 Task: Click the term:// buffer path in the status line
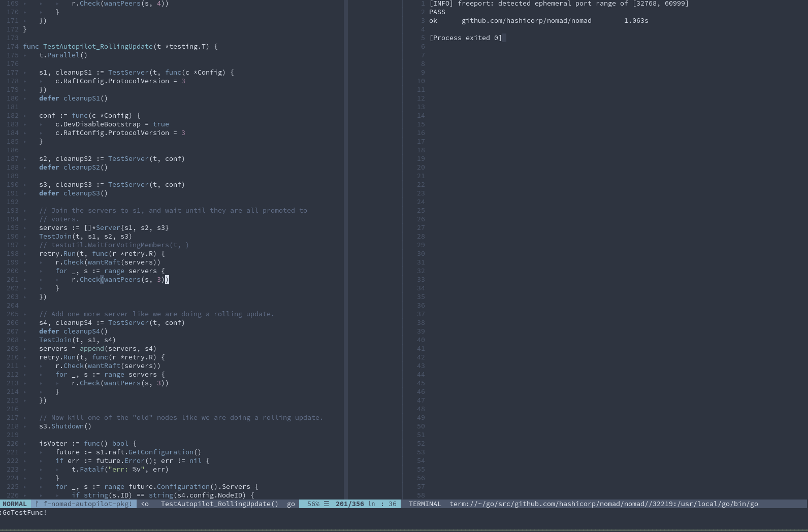(x=604, y=504)
